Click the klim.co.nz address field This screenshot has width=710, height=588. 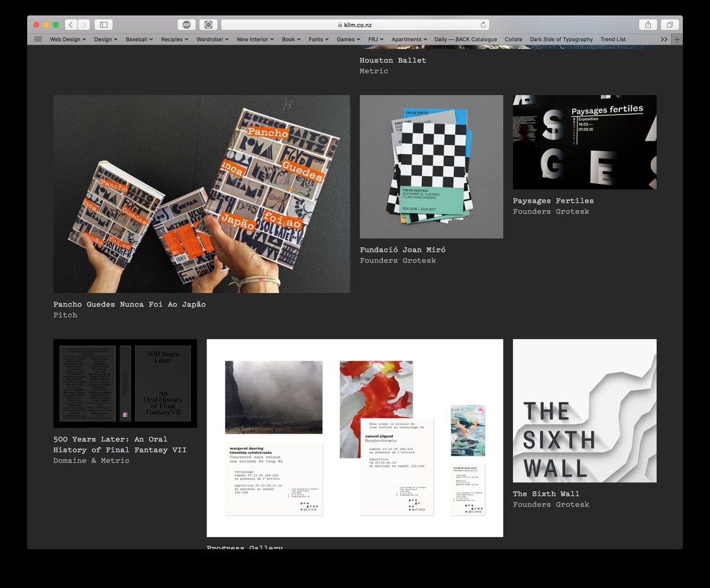pyautogui.click(x=355, y=25)
